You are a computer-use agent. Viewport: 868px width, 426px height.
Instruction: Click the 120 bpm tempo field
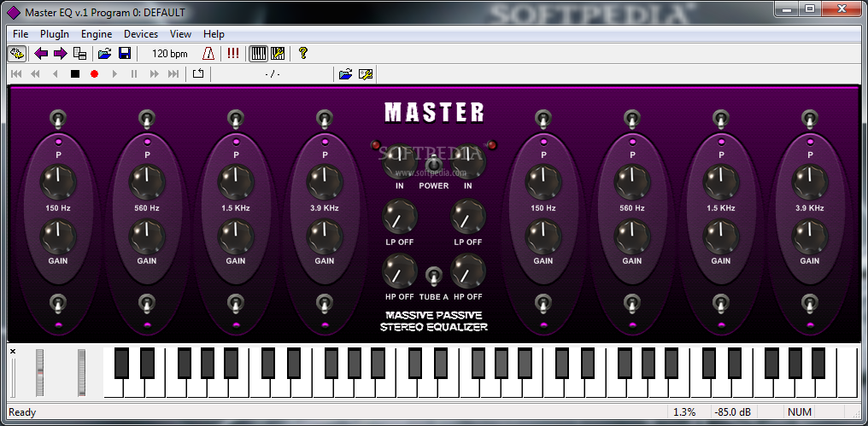(x=170, y=54)
